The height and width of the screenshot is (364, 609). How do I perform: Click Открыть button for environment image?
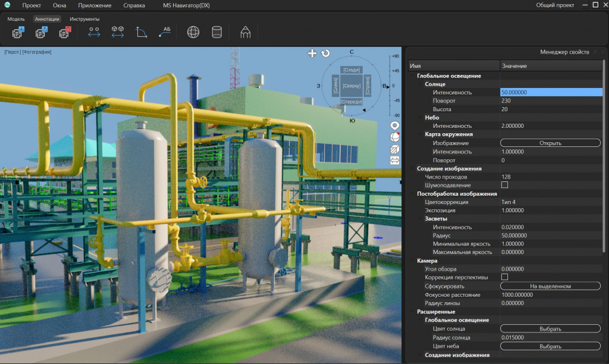coord(550,143)
